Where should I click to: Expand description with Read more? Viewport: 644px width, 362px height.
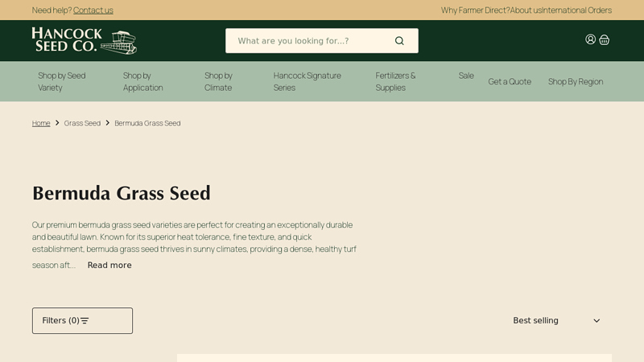pyautogui.click(x=109, y=265)
